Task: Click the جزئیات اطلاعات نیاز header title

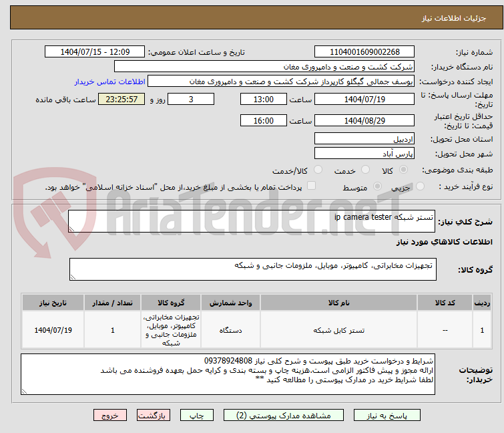Action: point(454,18)
